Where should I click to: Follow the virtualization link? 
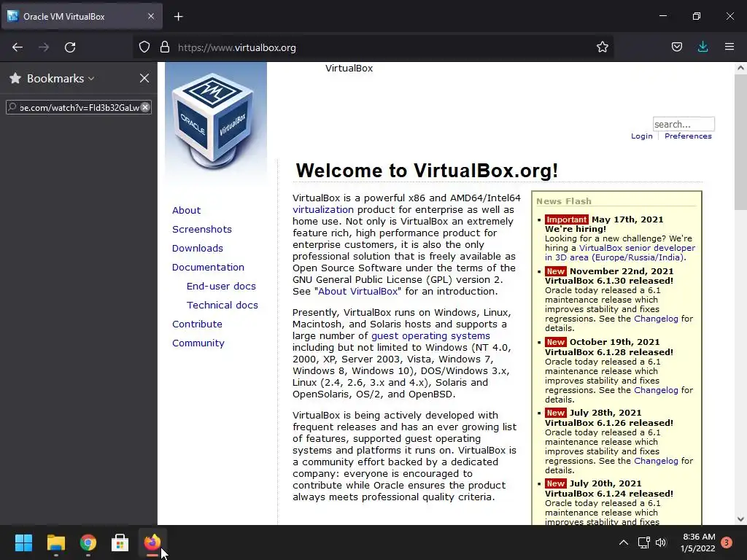click(323, 209)
